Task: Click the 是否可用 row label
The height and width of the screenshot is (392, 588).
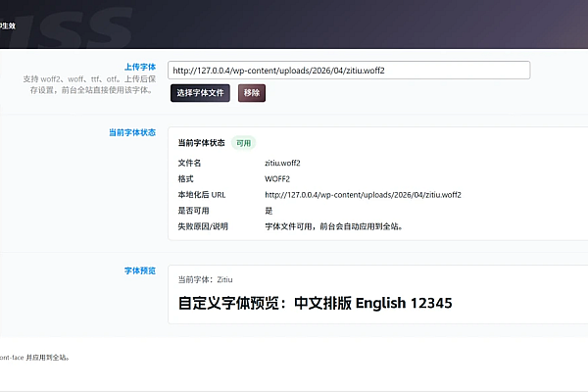Action: pyautogui.click(x=193, y=211)
